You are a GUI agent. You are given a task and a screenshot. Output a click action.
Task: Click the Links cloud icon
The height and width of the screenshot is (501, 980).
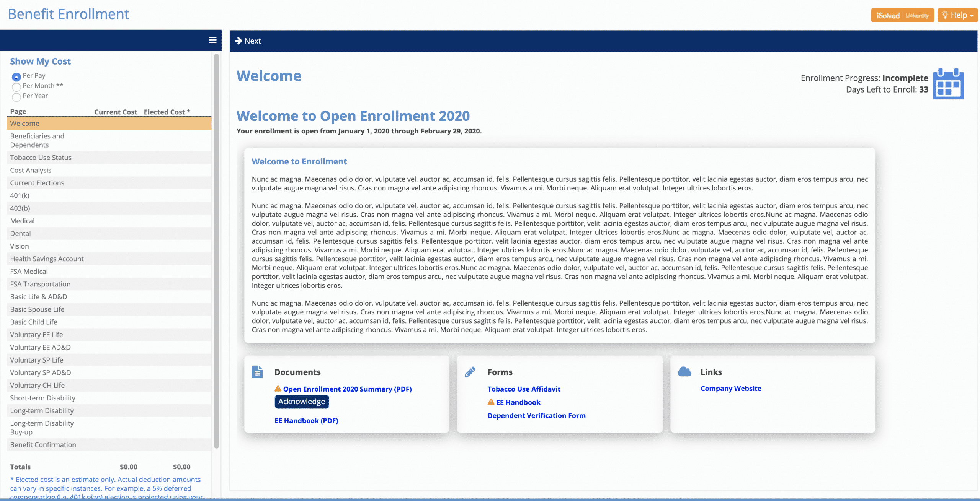tap(684, 372)
